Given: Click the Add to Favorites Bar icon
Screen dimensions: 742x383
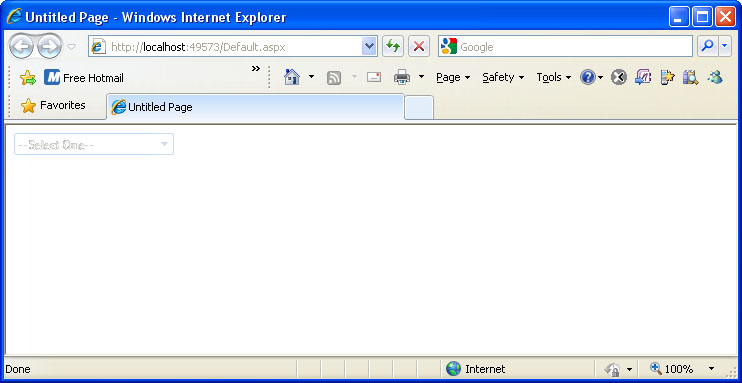Looking at the screenshot, I should pos(28,78).
